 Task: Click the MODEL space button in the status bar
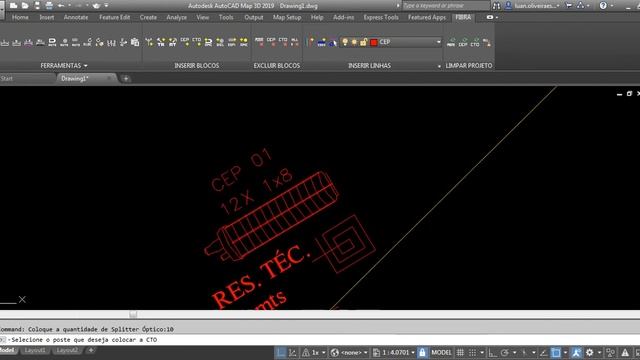pos(441,352)
